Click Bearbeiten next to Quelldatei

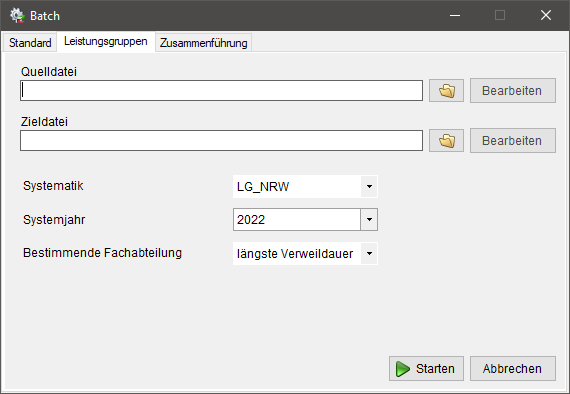coord(513,91)
